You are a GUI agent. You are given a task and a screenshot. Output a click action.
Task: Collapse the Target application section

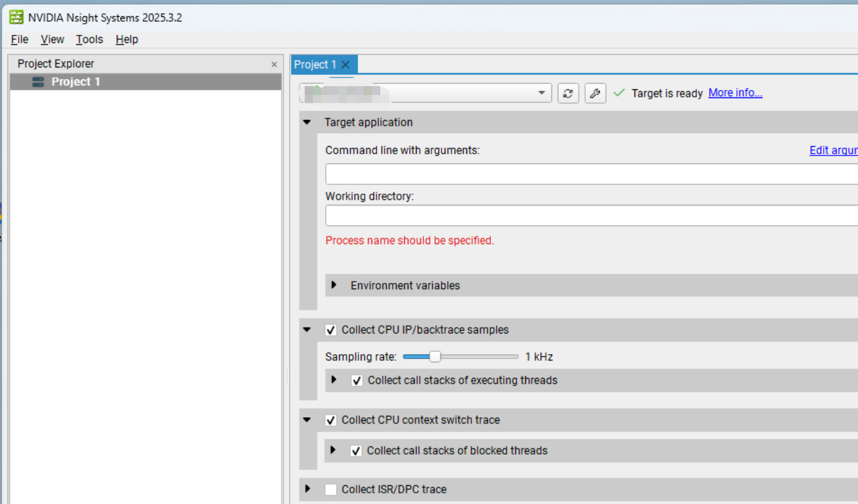306,122
